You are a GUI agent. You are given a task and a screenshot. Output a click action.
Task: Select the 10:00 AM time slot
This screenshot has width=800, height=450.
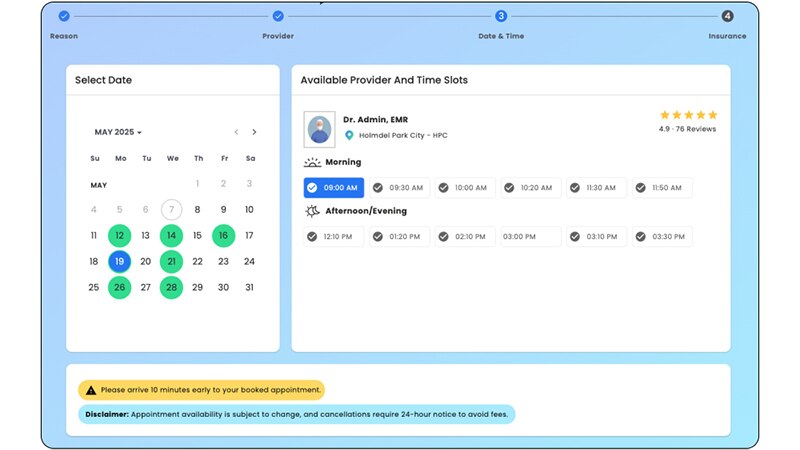click(x=464, y=188)
